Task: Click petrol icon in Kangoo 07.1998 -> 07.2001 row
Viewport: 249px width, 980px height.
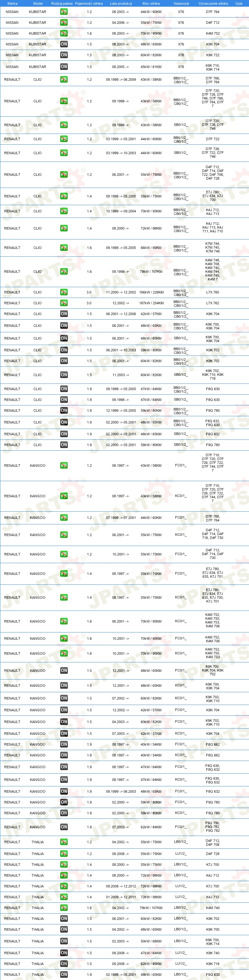Action: [64, 518]
